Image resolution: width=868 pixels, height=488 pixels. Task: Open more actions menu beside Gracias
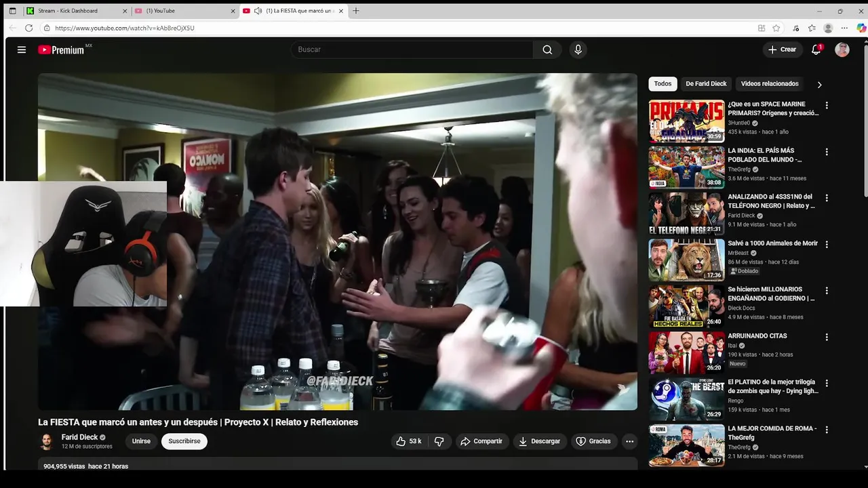click(x=629, y=441)
